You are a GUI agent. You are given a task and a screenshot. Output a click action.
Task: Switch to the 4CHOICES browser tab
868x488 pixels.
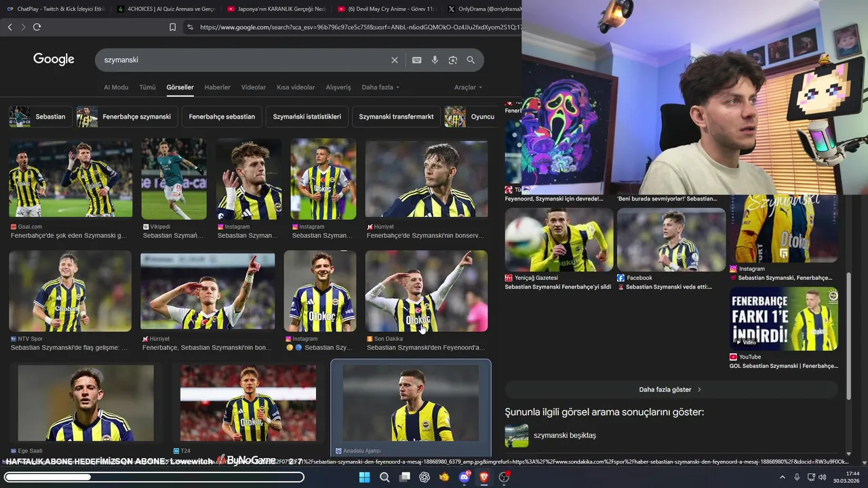[165, 9]
